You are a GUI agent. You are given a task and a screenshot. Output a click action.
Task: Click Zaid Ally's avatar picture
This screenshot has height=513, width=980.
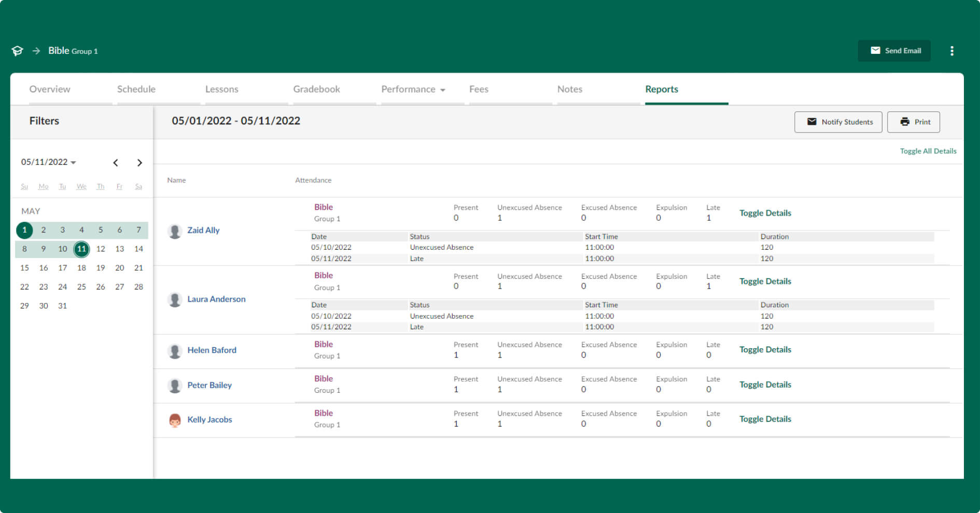tap(175, 230)
